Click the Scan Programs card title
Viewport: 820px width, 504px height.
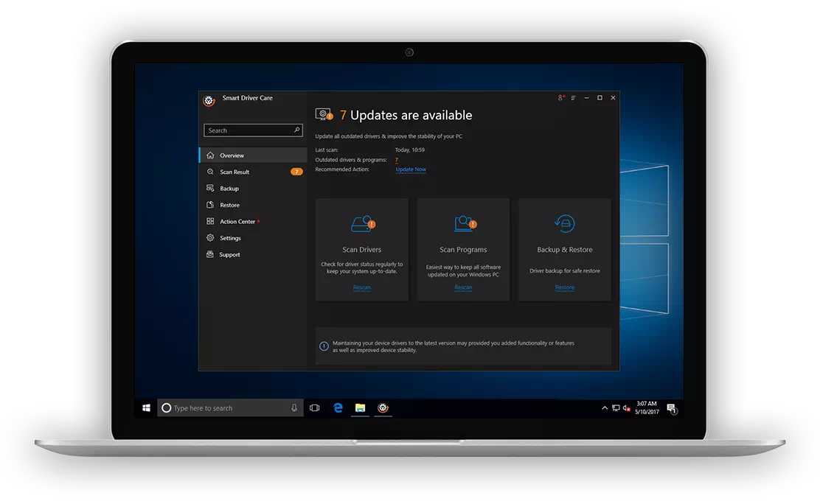463,249
